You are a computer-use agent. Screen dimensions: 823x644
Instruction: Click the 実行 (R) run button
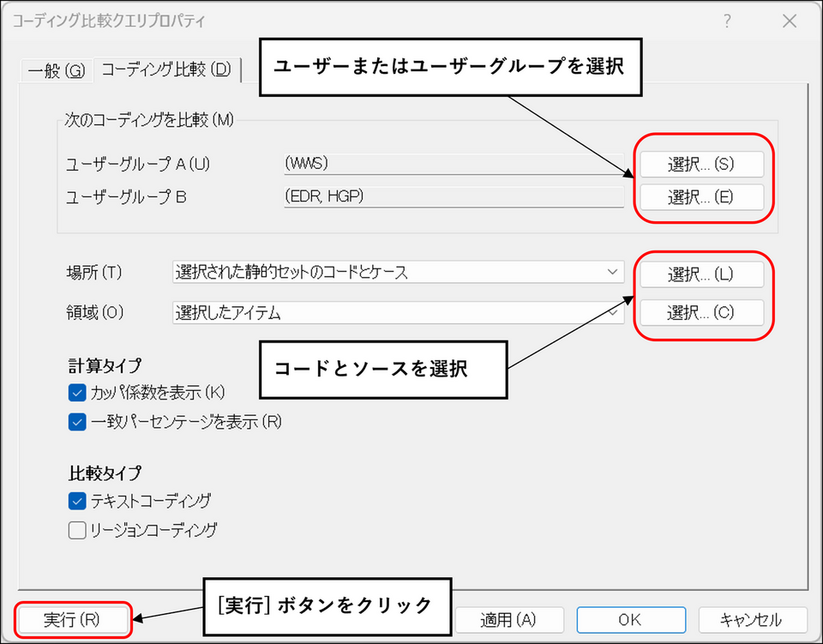pos(72,620)
